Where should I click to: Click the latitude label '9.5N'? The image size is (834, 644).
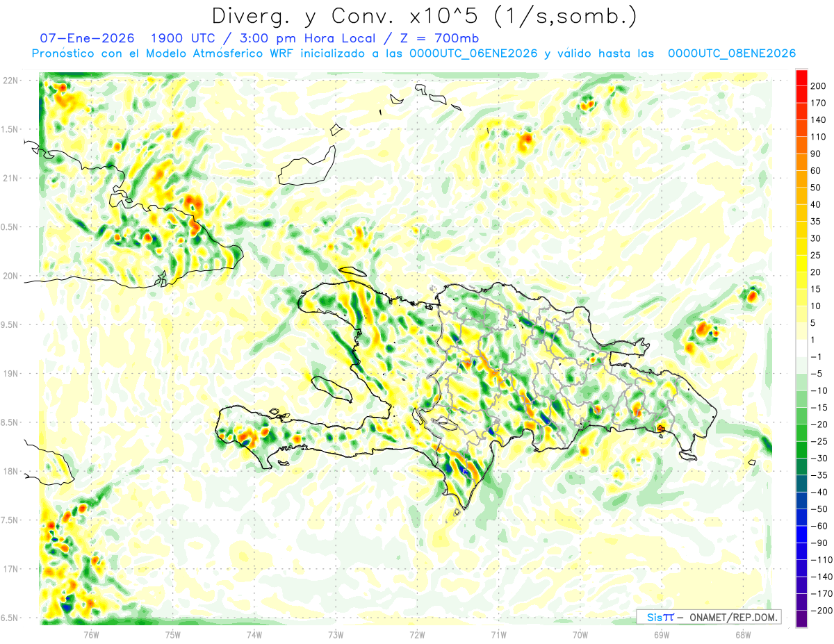point(10,325)
